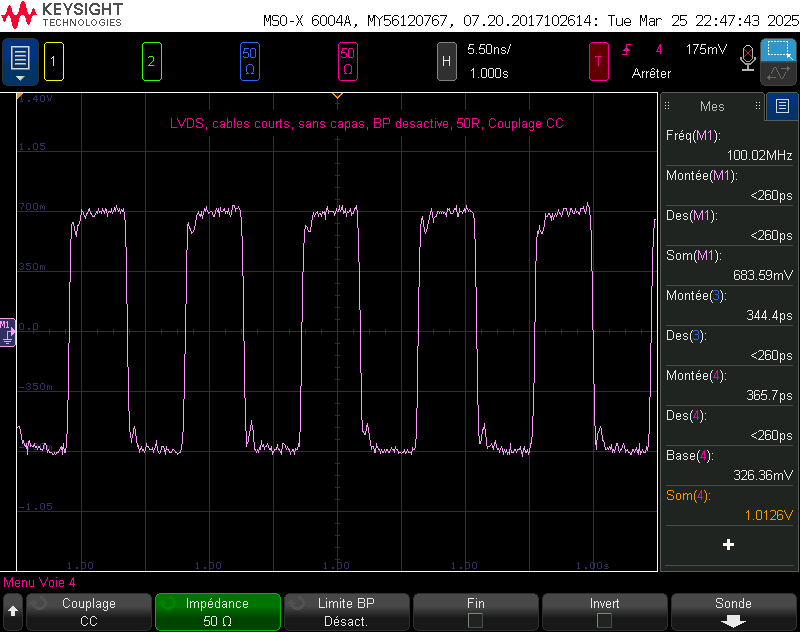This screenshot has height=632, width=800.
Task: Select the highlighted Som(4) measurement
Action: [729, 505]
